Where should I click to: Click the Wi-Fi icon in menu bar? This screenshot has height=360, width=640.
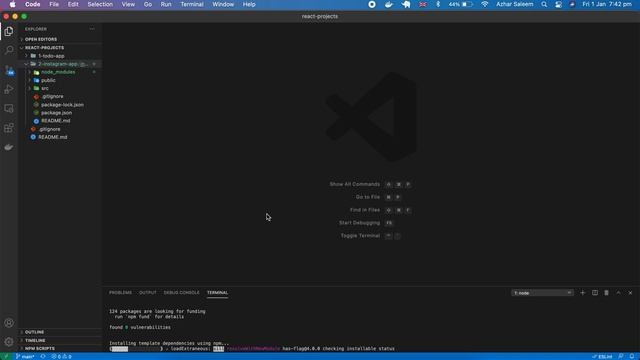pos(484,4)
